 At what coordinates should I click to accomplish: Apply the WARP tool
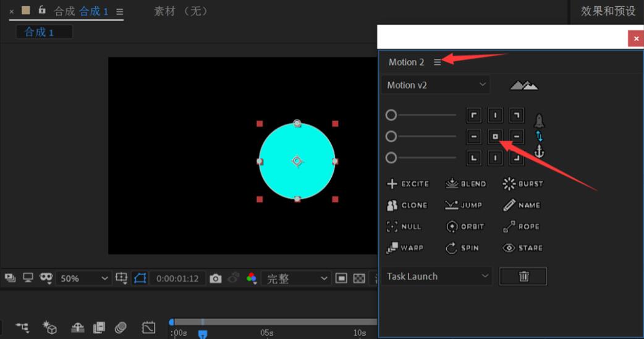pyautogui.click(x=405, y=248)
